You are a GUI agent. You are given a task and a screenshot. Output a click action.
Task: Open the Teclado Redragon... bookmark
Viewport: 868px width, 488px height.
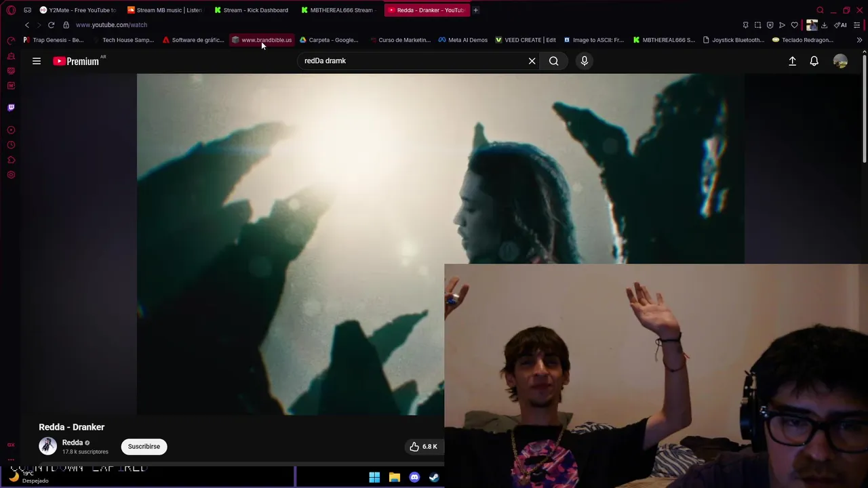(x=803, y=40)
